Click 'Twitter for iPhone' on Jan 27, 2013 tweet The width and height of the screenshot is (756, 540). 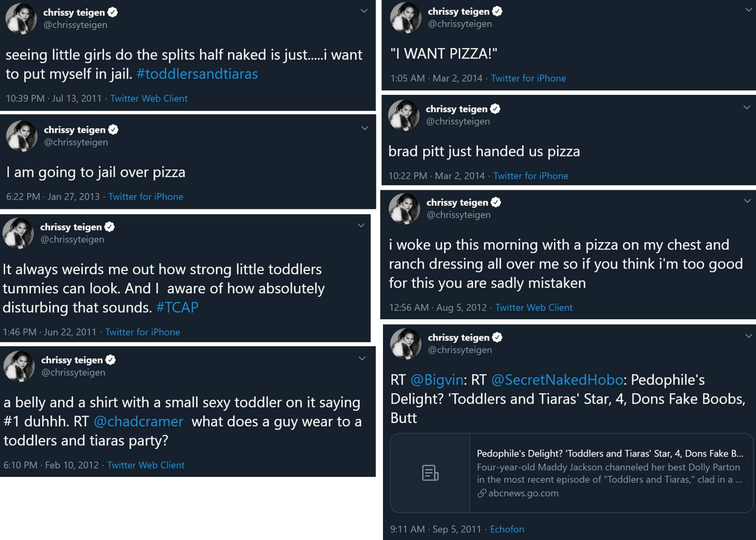146,197
